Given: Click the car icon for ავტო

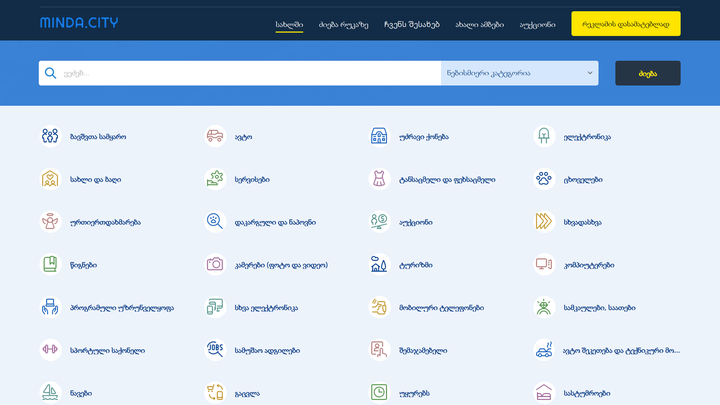Looking at the screenshot, I should coord(215,136).
